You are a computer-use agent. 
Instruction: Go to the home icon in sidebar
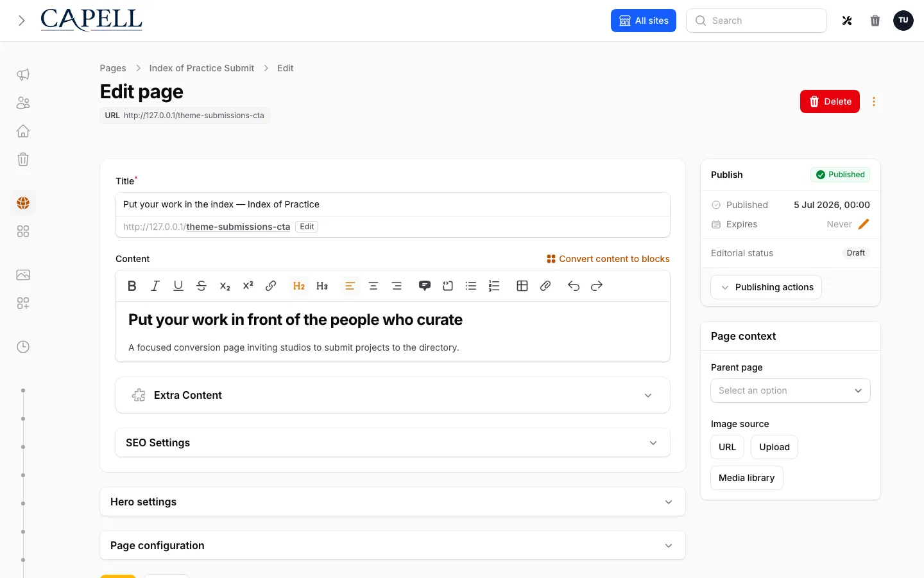click(x=23, y=131)
